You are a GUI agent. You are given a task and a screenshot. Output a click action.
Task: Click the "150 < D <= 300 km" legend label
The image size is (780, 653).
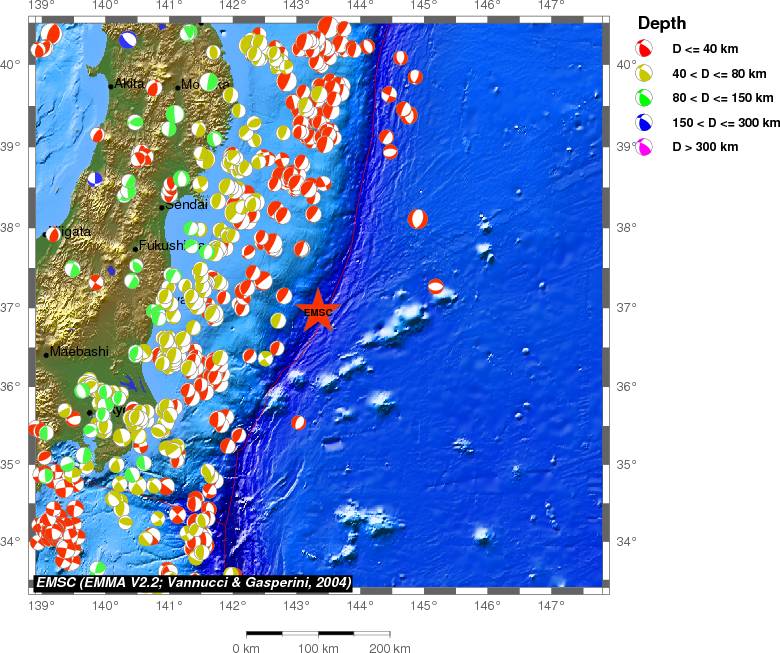coord(724,123)
